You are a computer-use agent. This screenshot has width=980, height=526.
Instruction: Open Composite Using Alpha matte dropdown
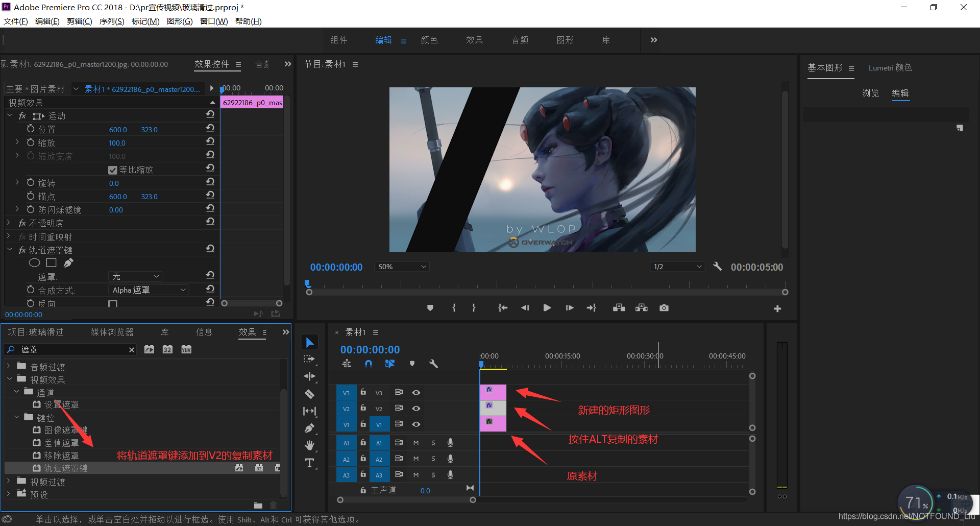149,290
